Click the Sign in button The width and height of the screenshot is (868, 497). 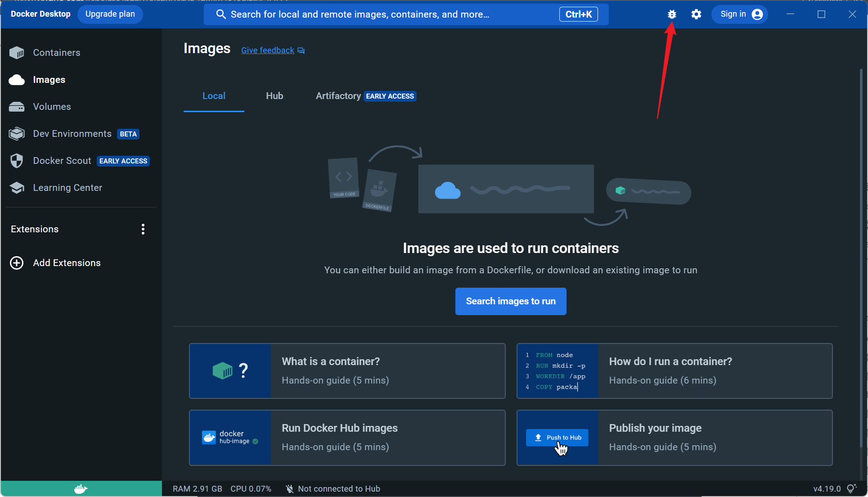740,14
